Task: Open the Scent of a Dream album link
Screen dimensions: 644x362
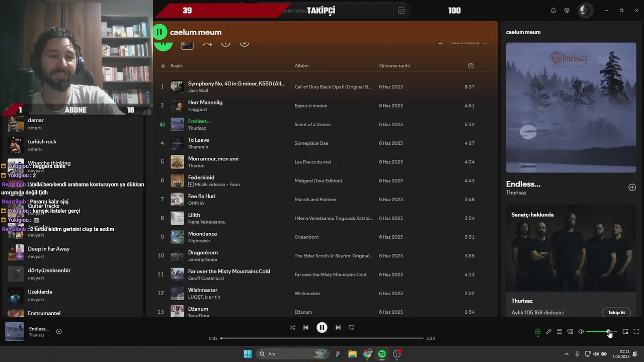Action: (x=312, y=125)
